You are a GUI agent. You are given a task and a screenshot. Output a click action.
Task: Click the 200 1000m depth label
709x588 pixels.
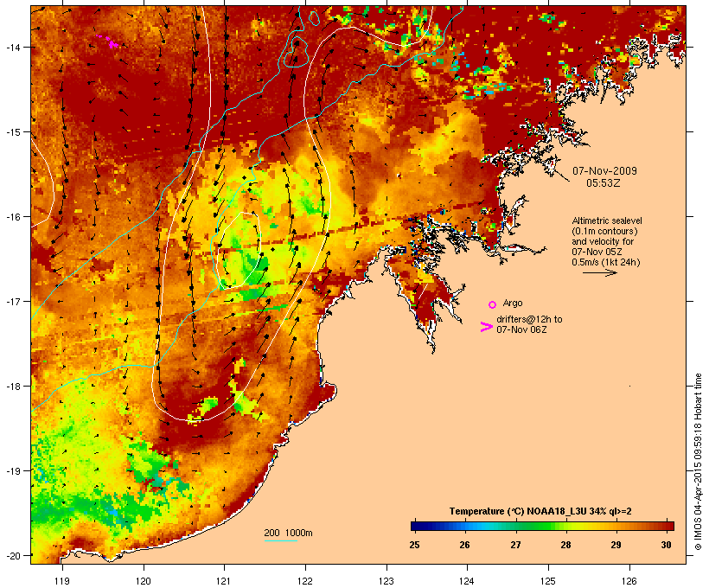pos(288,533)
